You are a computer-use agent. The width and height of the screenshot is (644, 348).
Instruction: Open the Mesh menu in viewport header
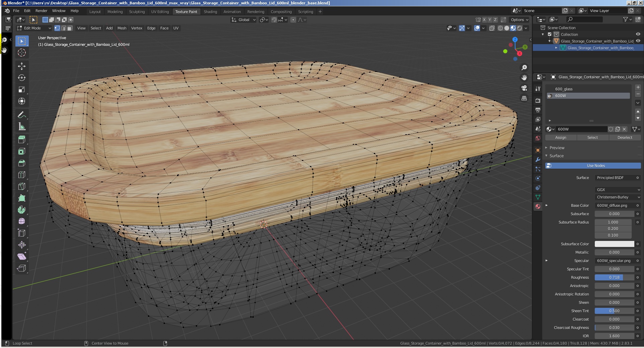(x=122, y=28)
